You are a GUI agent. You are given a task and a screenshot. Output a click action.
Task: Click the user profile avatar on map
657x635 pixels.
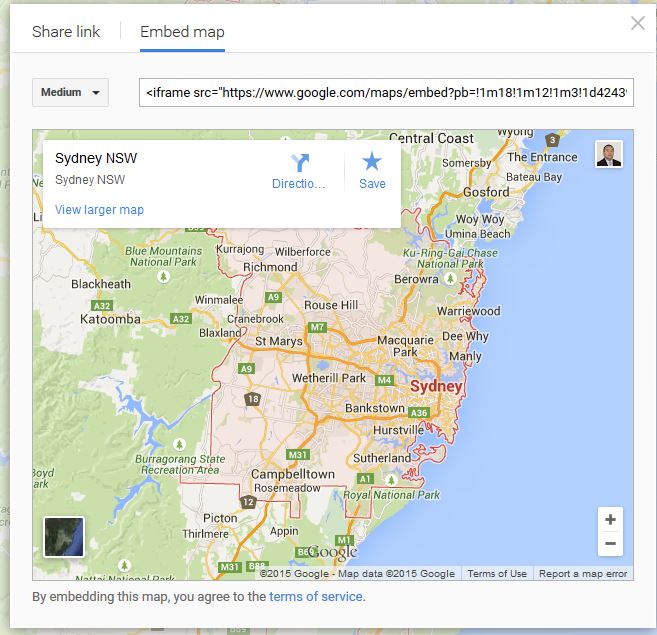tap(608, 154)
